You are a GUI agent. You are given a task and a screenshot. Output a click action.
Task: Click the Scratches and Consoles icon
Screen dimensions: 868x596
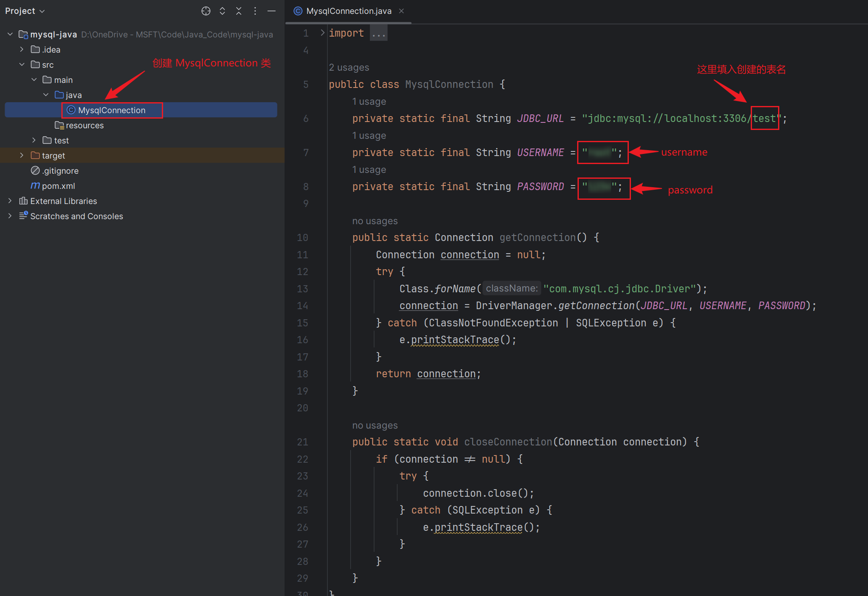[24, 216]
